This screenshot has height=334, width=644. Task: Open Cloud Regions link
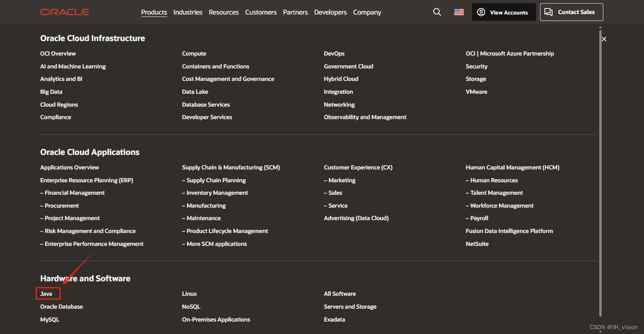[59, 105]
